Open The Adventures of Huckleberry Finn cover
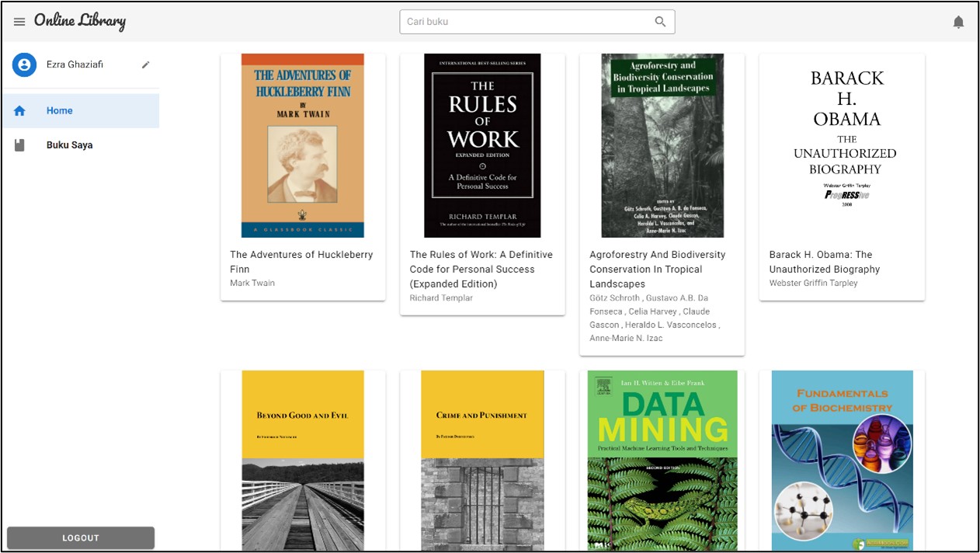980x553 pixels. pos(303,145)
